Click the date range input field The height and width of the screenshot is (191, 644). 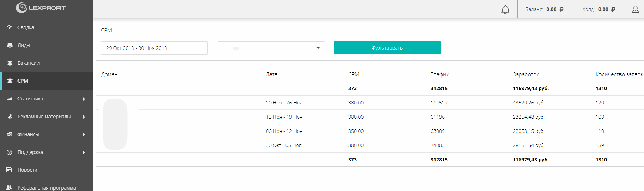154,48
